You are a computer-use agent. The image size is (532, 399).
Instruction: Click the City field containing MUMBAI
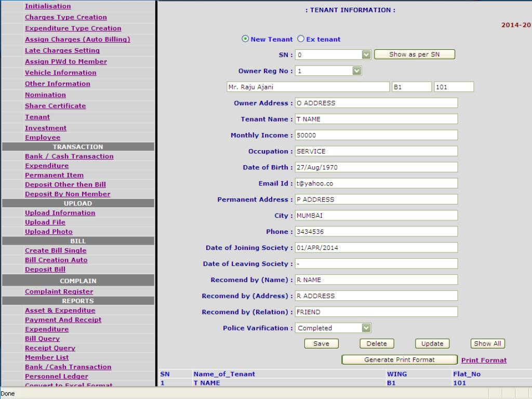376,216
